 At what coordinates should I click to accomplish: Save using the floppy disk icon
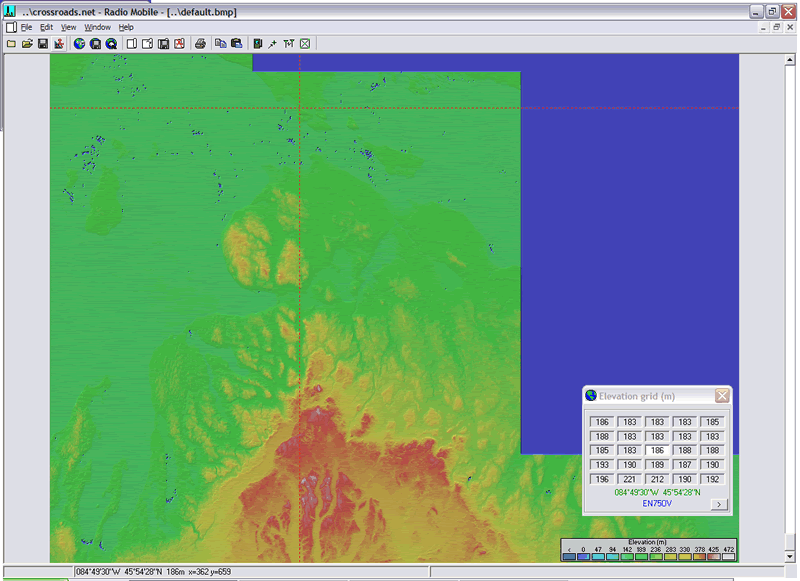coord(43,44)
